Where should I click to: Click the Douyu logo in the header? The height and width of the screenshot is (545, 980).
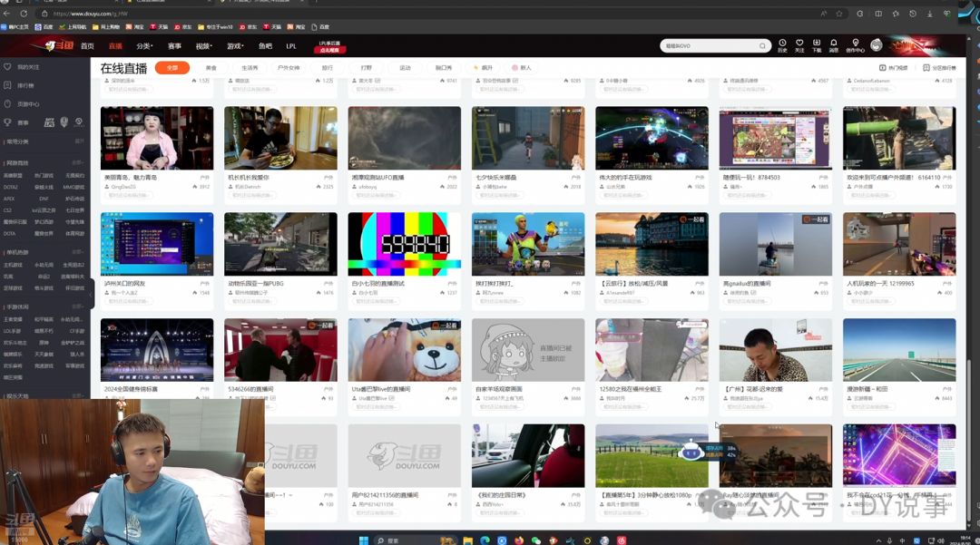[59, 45]
